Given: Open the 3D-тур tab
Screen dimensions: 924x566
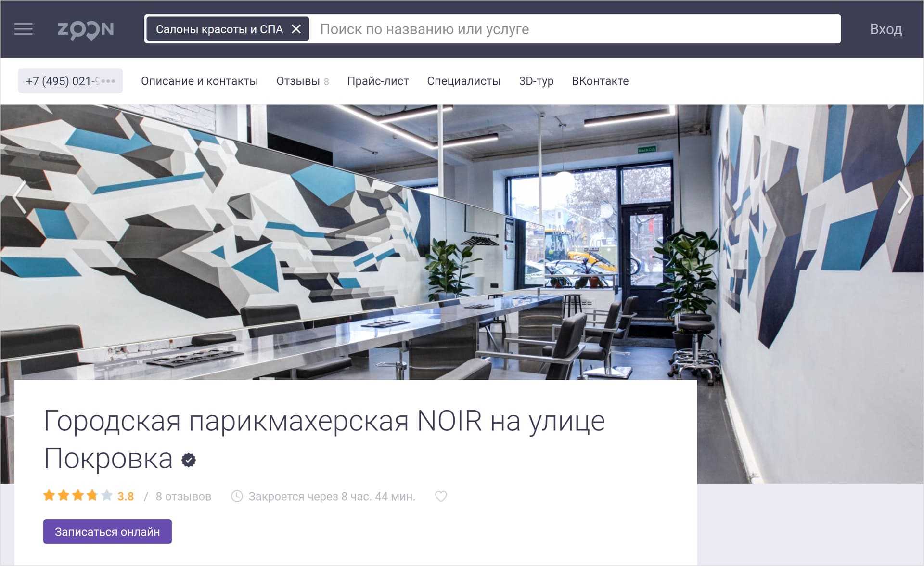Looking at the screenshot, I should (x=536, y=81).
